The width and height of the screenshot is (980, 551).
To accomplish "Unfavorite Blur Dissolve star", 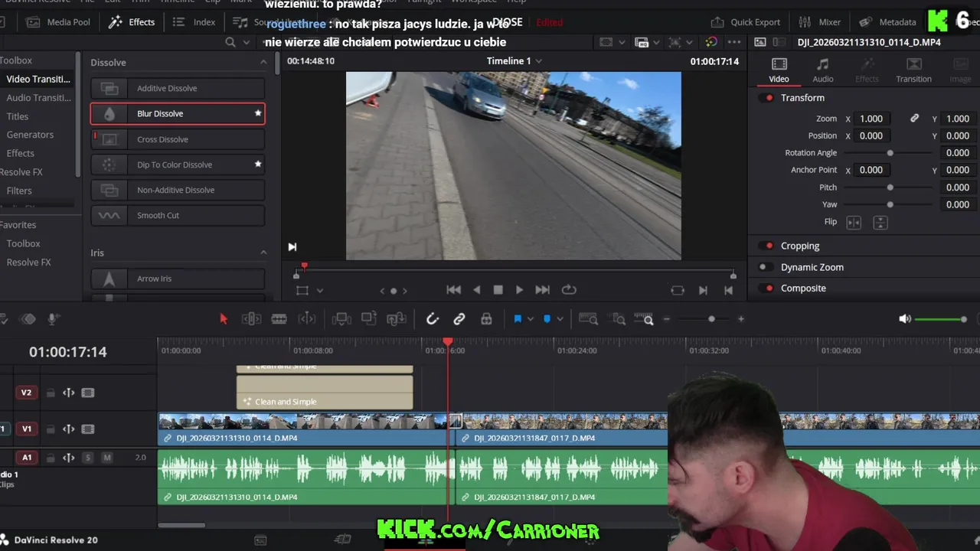I will click(x=258, y=113).
